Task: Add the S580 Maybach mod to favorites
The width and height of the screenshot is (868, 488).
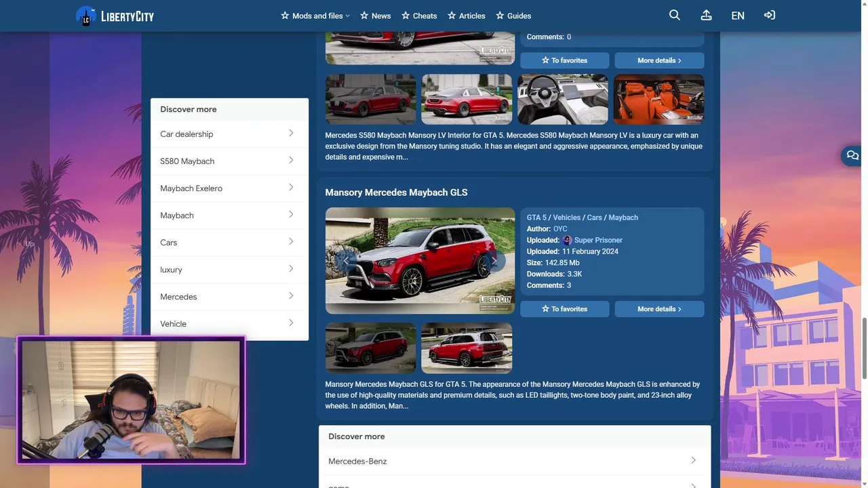Action: tap(564, 60)
